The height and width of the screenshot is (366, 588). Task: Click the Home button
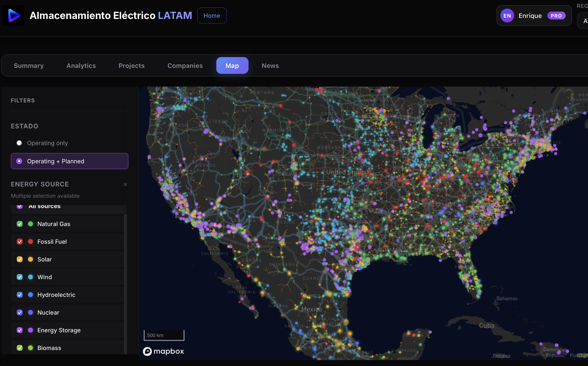[x=212, y=15]
